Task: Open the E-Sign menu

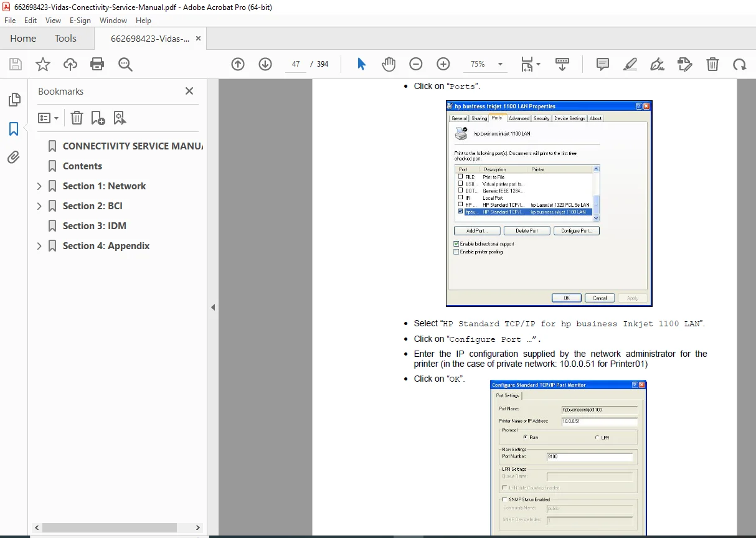Action: pos(80,21)
